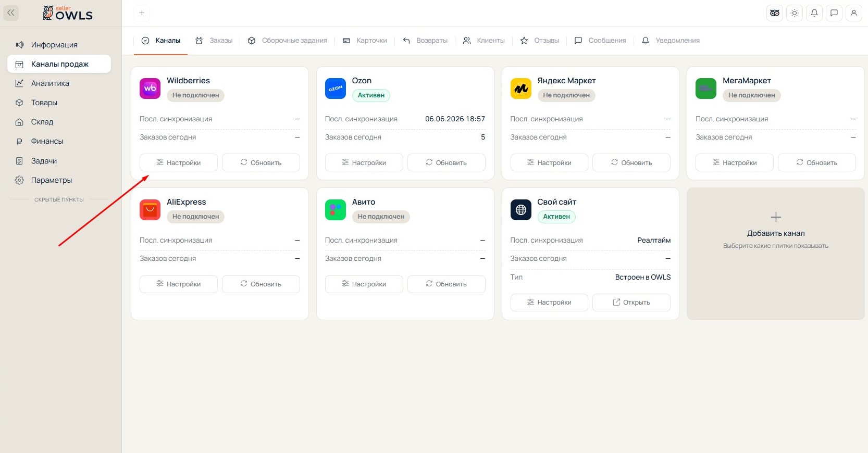Collapse the sidebar with double-chevron icon
The image size is (868, 453).
11,13
